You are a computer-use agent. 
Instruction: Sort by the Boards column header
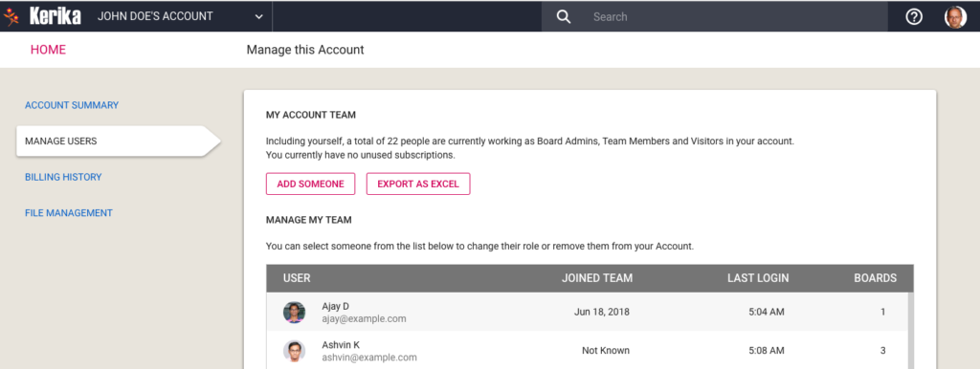pos(876,278)
